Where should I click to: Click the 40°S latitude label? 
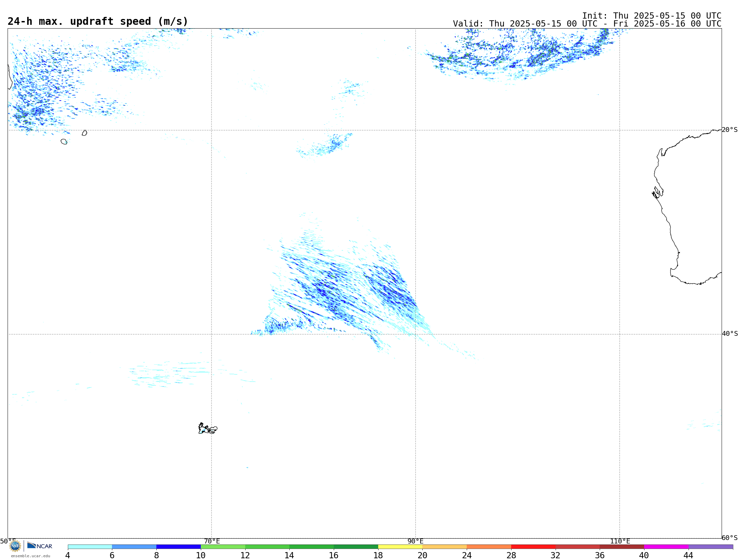[x=730, y=334]
